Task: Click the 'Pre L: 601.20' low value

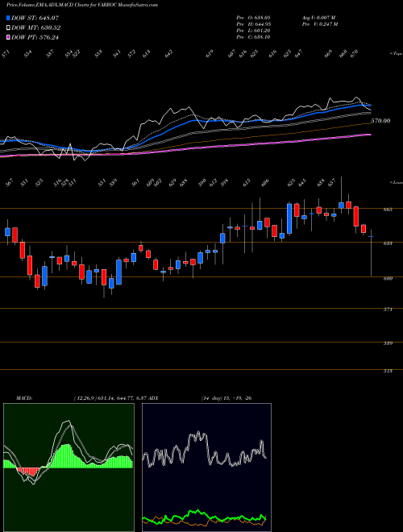Action: [x=253, y=31]
